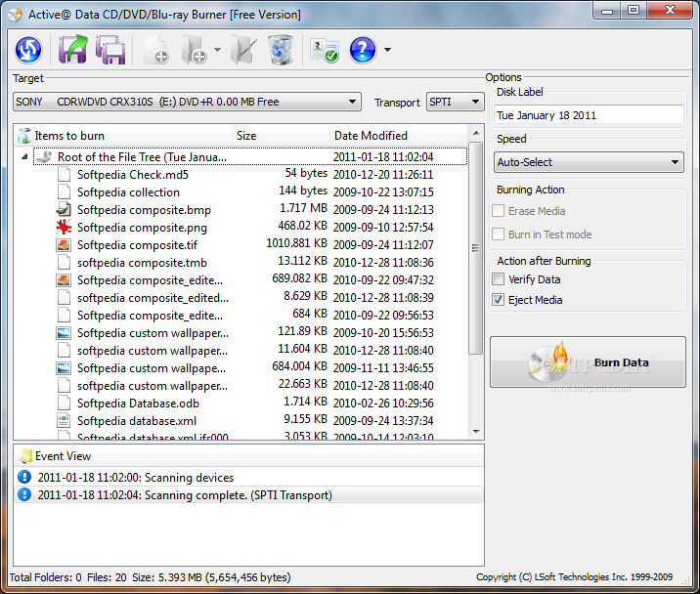Click info icon of Scanning complete event
The width and height of the screenshot is (700, 594).
tap(24, 494)
